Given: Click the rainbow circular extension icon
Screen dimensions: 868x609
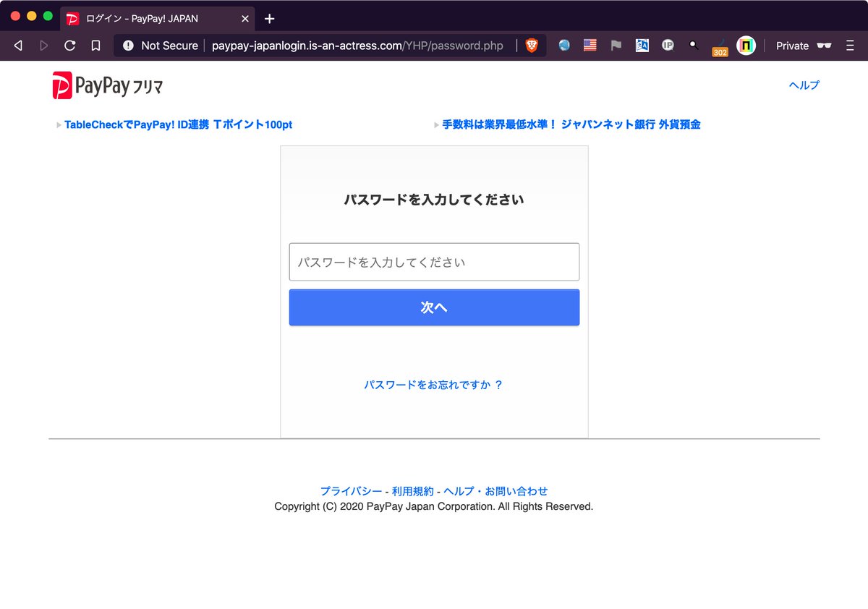Looking at the screenshot, I should [746, 46].
